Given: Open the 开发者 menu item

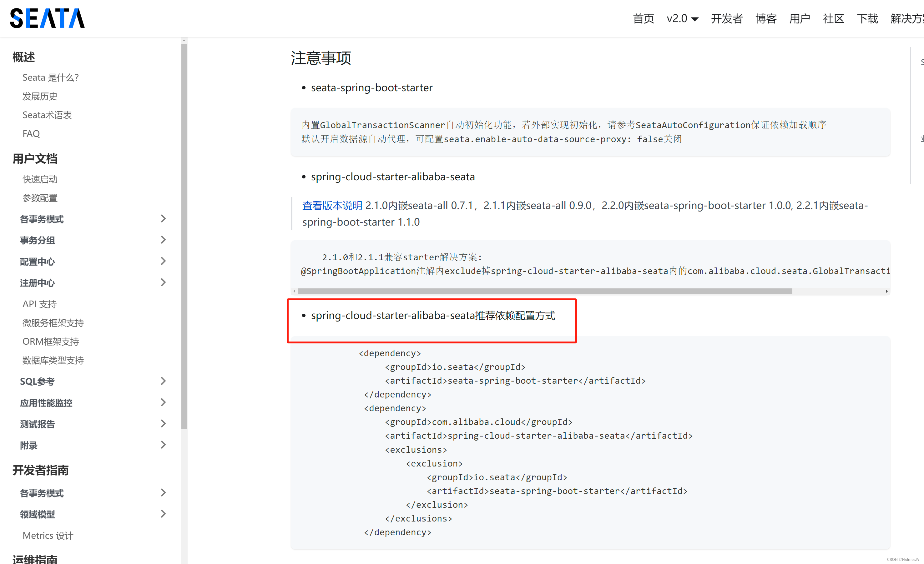Looking at the screenshot, I should [x=726, y=18].
